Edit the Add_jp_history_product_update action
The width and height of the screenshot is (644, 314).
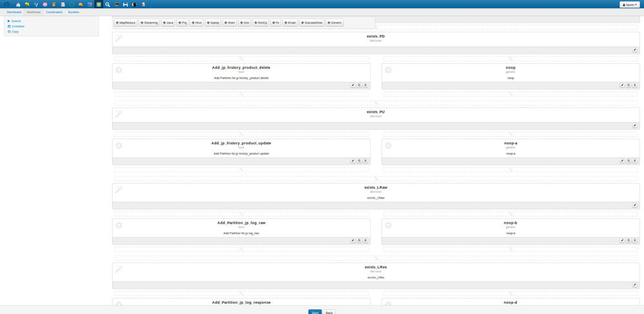(x=353, y=161)
